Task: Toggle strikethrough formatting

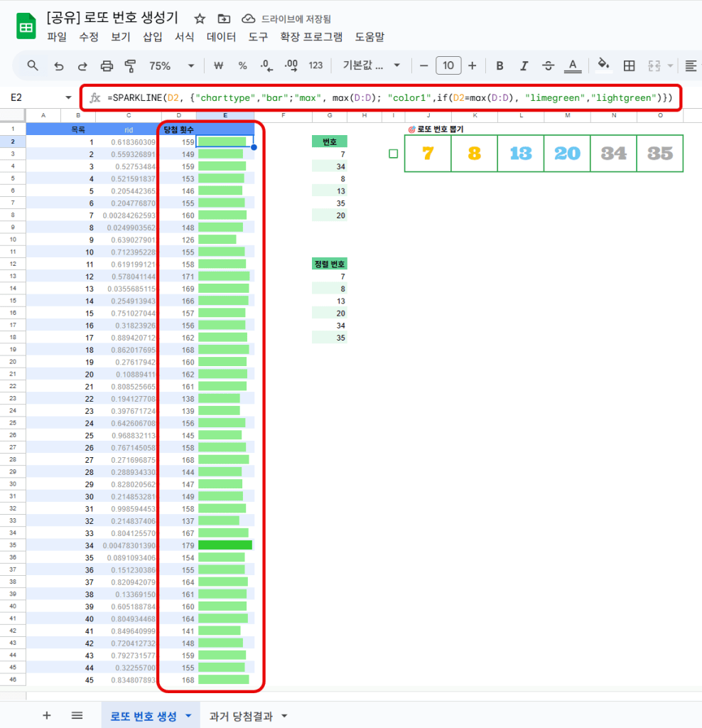Action: click(548, 66)
